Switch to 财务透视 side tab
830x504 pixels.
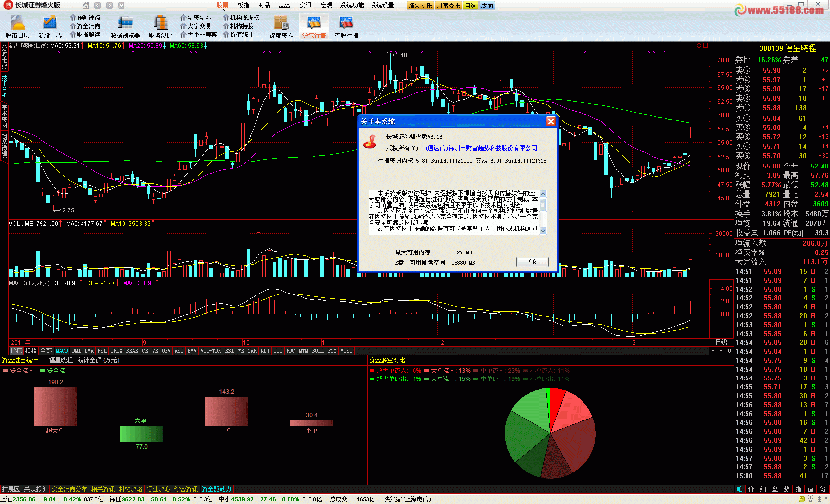tap(4, 146)
